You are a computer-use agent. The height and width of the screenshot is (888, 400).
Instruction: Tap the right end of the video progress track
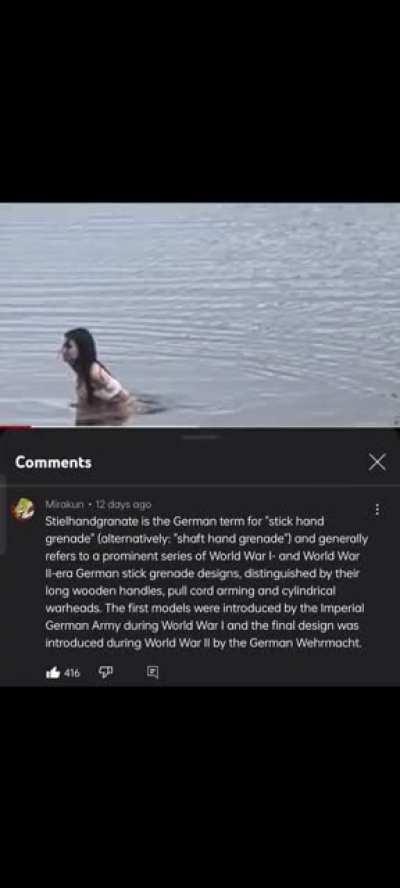[x=395, y=426]
